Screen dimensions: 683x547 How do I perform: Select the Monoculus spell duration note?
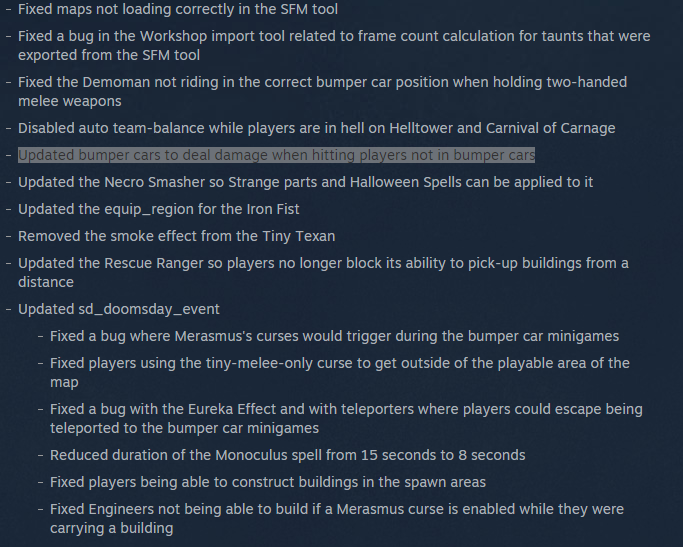[287, 455]
